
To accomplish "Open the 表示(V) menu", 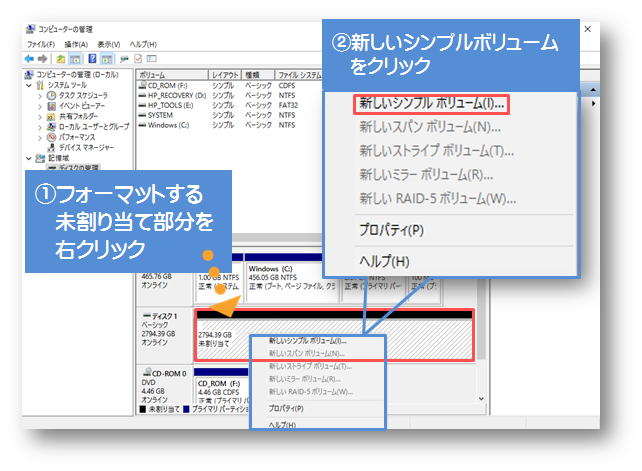I will pyautogui.click(x=109, y=44).
